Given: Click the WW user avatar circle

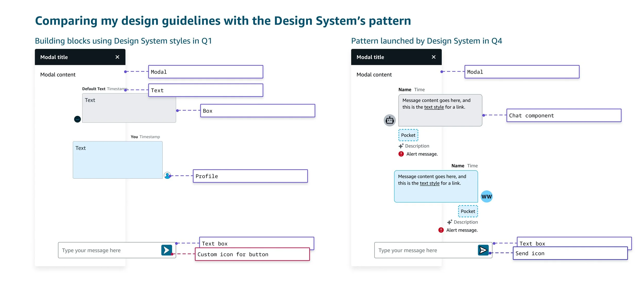Looking at the screenshot, I should click(x=486, y=197).
